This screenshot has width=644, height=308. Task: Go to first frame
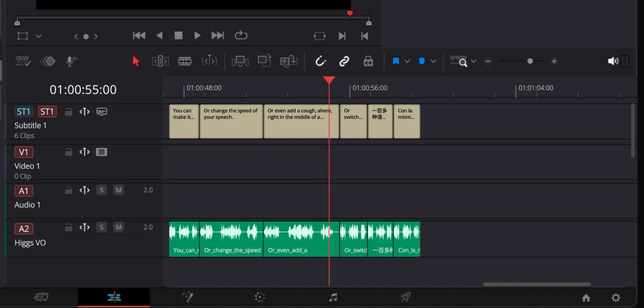(x=139, y=35)
